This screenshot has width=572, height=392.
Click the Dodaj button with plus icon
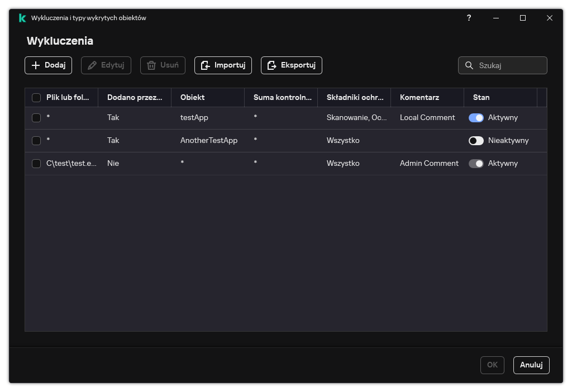click(48, 65)
